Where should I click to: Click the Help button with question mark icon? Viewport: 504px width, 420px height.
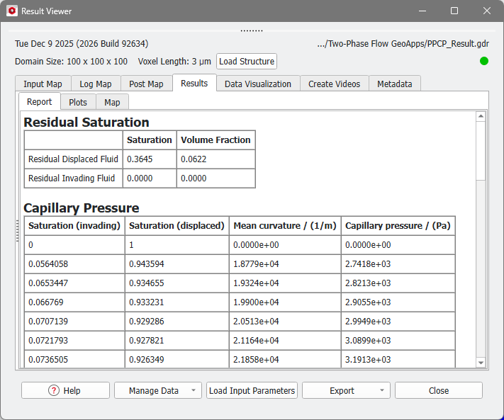[x=65, y=390]
